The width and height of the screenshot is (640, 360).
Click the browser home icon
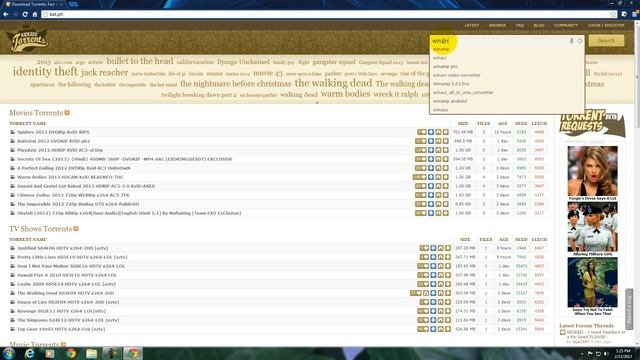[x=35, y=14]
